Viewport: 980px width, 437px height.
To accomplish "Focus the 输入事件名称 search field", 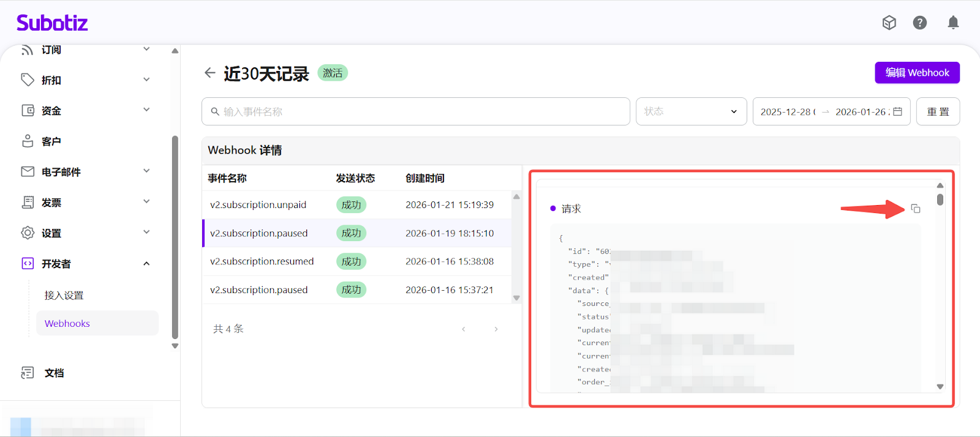I will tap(417, 111).
